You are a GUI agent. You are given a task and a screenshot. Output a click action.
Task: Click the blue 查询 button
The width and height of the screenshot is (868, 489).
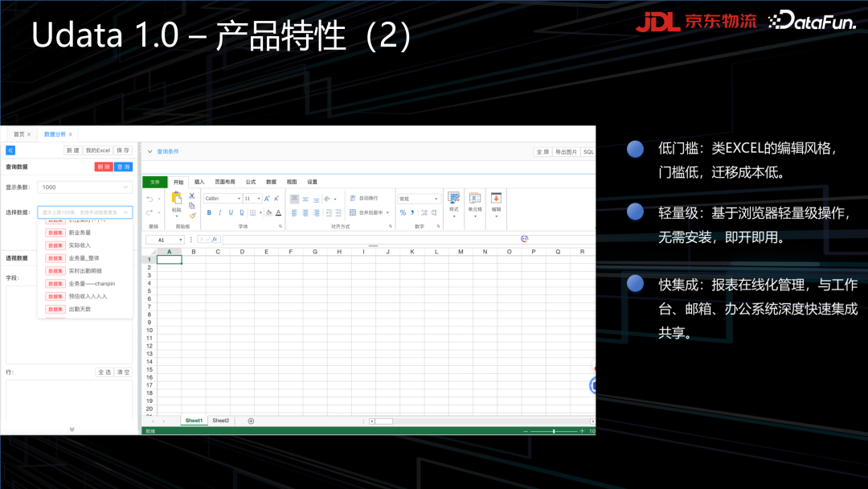124,166
